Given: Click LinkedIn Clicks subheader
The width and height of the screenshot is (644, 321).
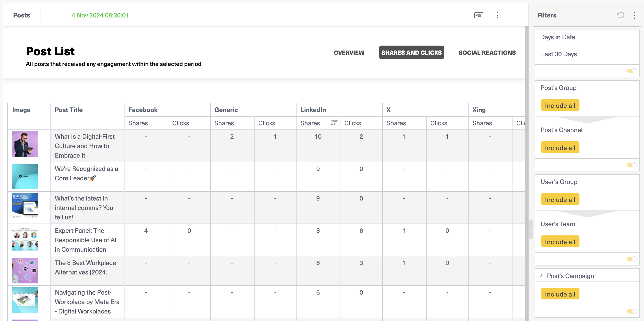Looking at the screenshot, I should 353,123.
